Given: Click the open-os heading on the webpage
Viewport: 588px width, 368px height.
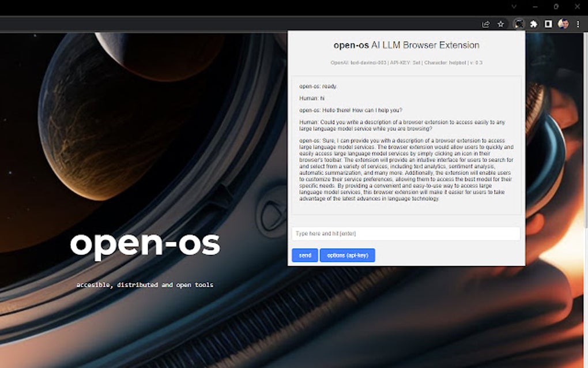Looking at the screenshot, I should coord(146,243).
